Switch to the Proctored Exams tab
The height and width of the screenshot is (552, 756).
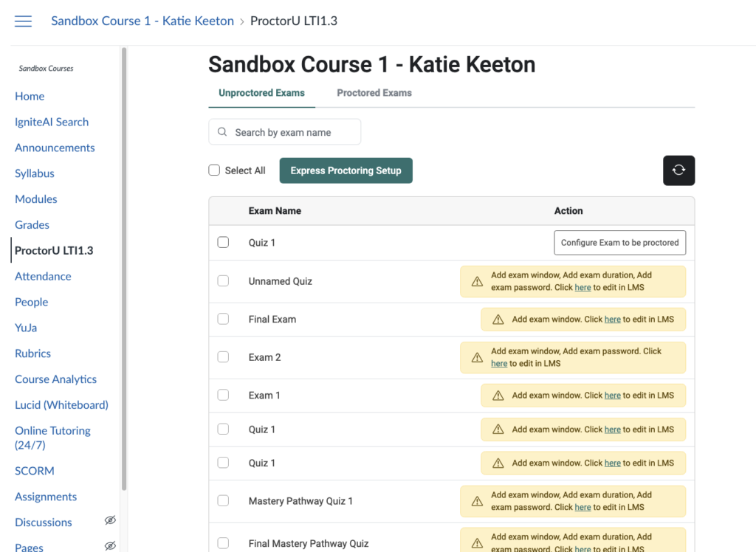coord(374,93)
